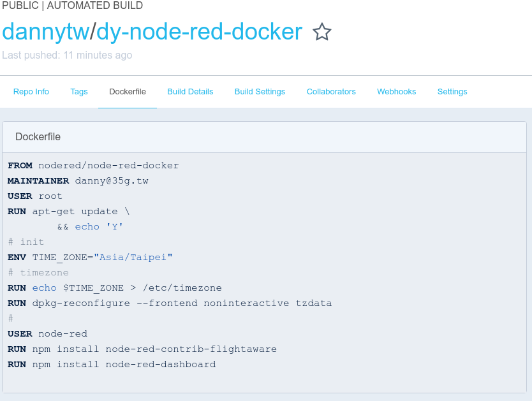Click the 'Last pushed: 11 minutes ago' text
This screenshot has width=532, height=401.
[67, 55]
